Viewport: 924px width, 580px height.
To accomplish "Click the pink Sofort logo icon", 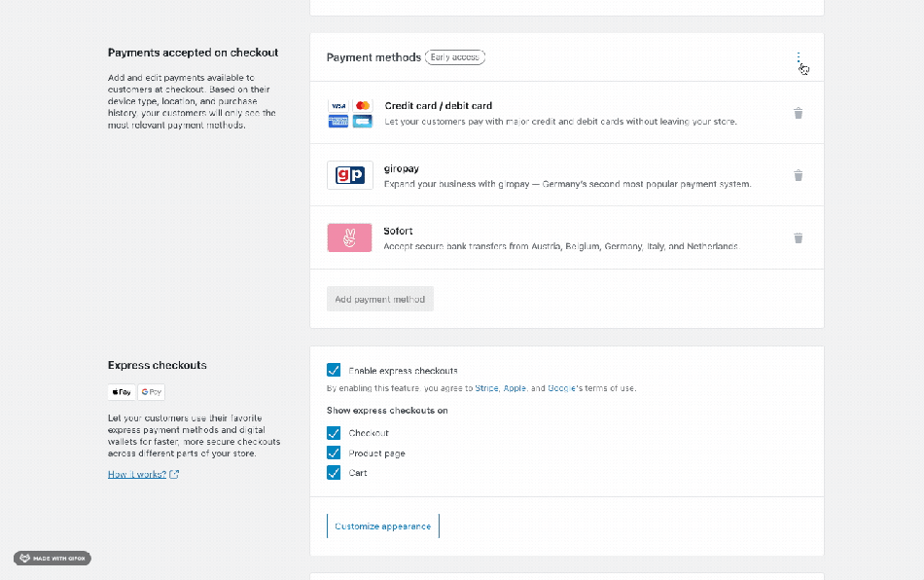I will 350,237.
